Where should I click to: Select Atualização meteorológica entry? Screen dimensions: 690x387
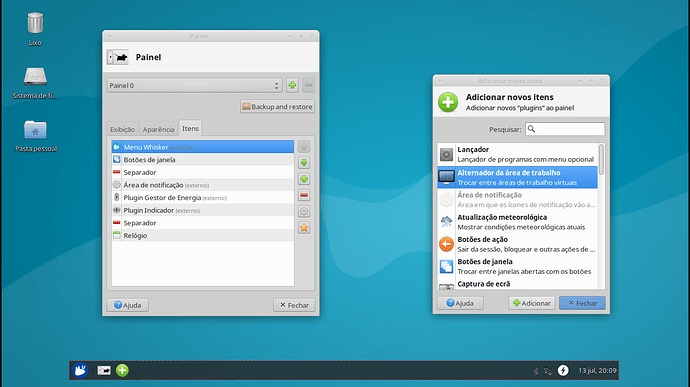[518, 221]
